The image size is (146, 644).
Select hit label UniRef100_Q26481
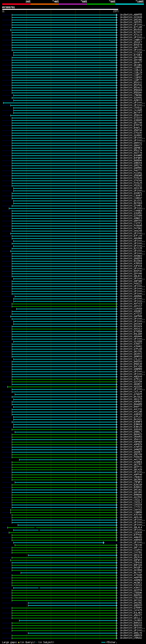pos(131,98)
